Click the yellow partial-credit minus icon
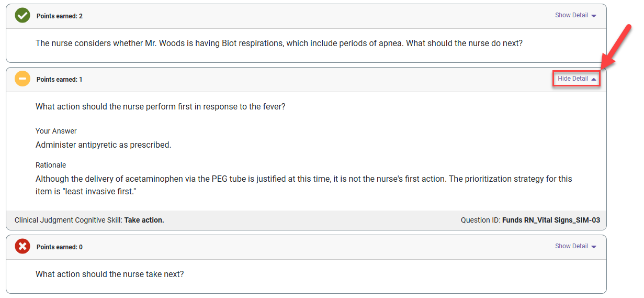 (x=22, y=79)
